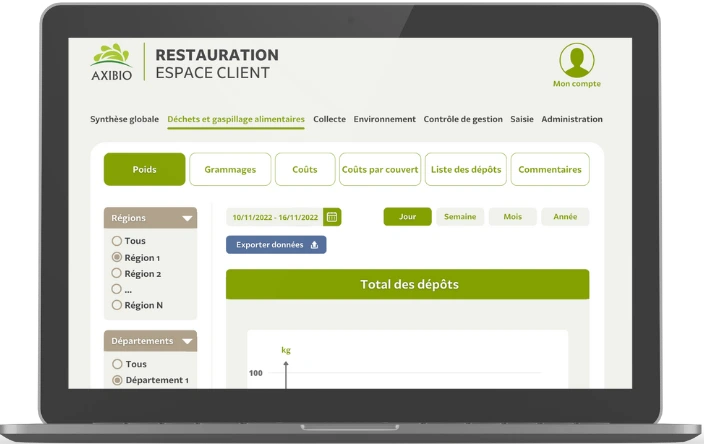Click the Total des dépôts header
704x444 pixels.
pos(407,284)
